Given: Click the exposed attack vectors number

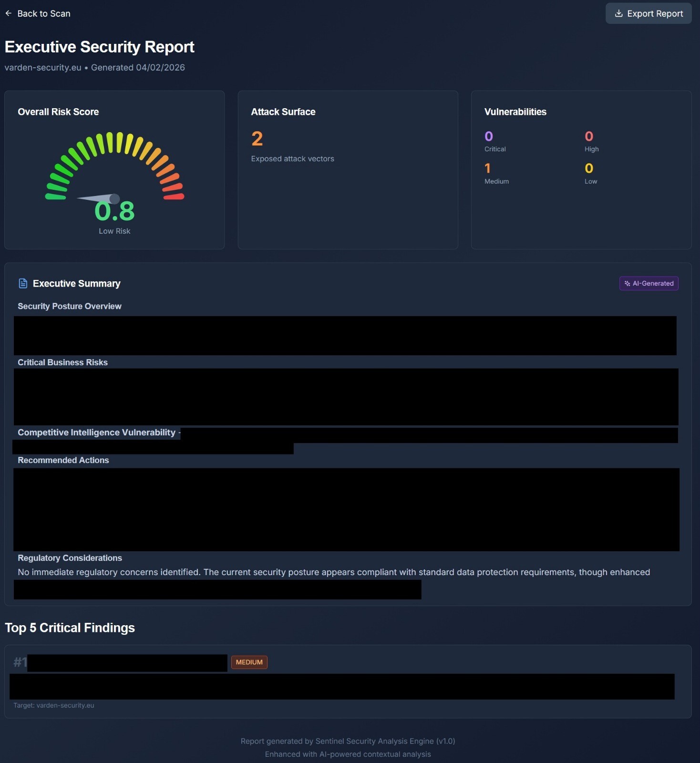Looking at the screenshot, I should click(x=257, y=139).
